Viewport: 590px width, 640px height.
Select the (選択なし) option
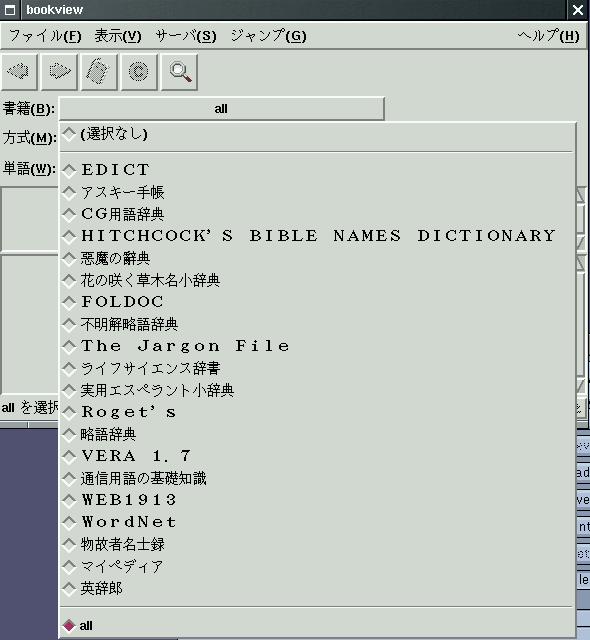pyautogui.click(x=316, y=134)
